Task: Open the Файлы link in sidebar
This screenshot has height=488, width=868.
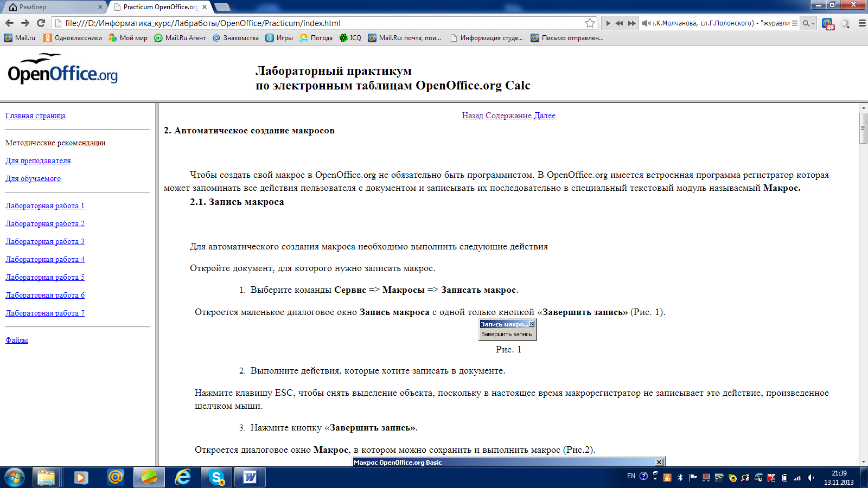Action: (17, 340)
